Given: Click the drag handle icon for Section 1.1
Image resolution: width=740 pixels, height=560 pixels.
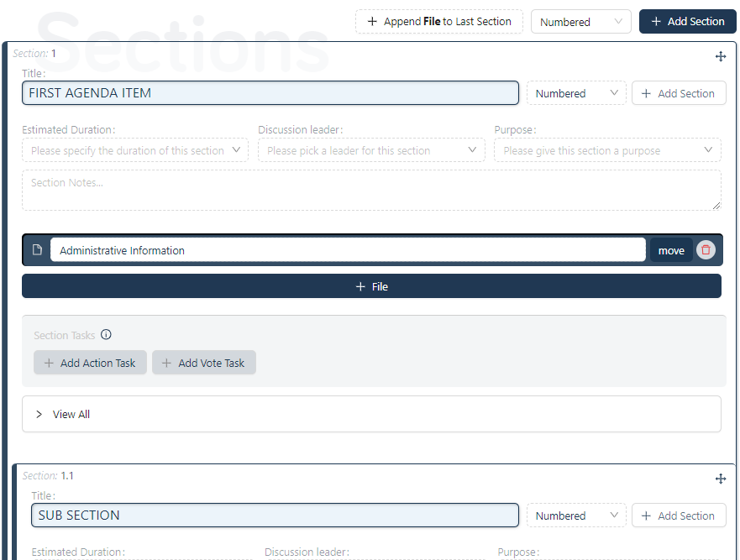Looking at the screenshot, I should 721,479.
